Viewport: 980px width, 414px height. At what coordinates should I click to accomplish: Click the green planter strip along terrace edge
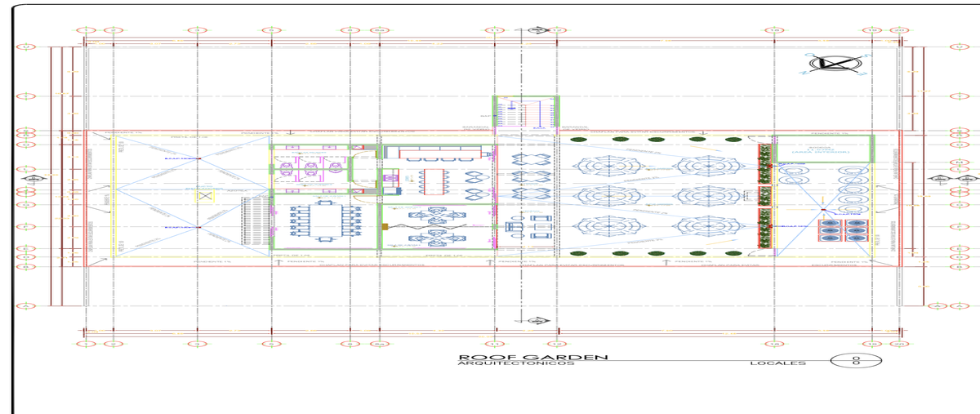[x=766, y=197]
